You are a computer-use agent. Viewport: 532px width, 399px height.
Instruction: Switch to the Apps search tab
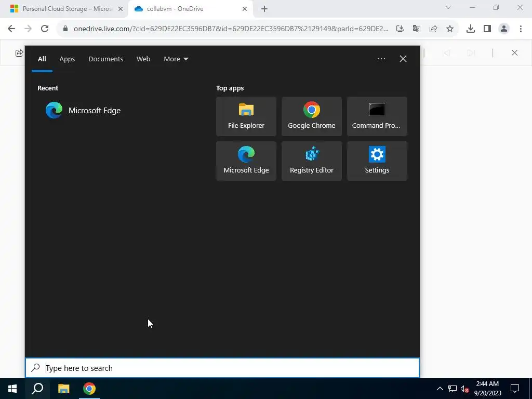[67, 59]
